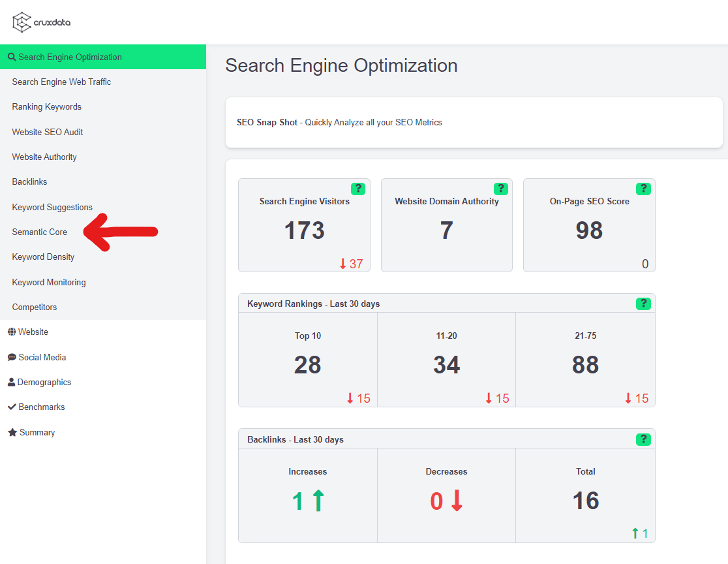Click the Top 10 keyword rankings cell

(x=307, y=359)
